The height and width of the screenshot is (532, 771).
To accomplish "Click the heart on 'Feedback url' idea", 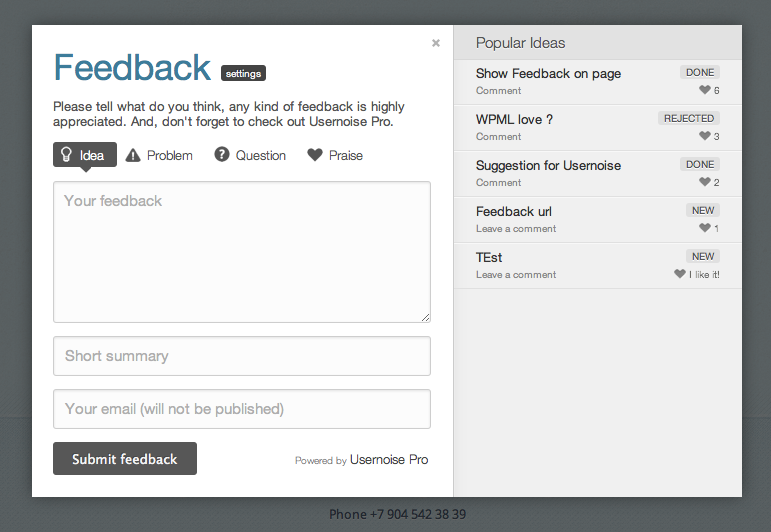I will [x=704, y=228].
